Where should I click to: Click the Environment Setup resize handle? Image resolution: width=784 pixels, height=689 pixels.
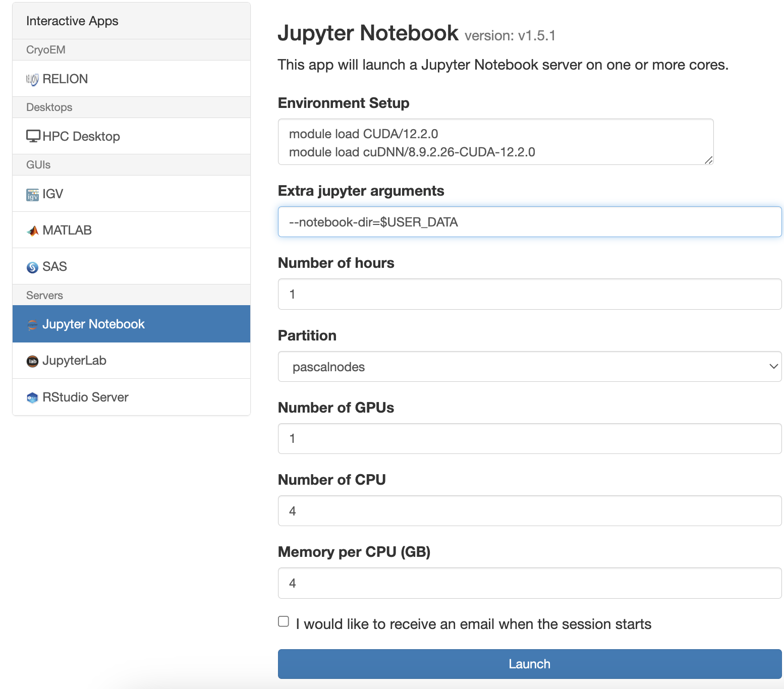pyautogui.click(x=708, y=160)
